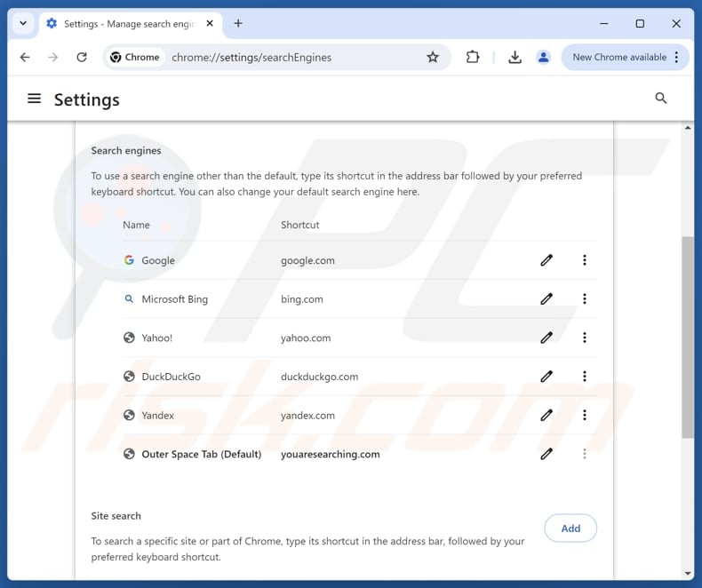
Task: Close the Settings tab
Action: click(210, 23)
